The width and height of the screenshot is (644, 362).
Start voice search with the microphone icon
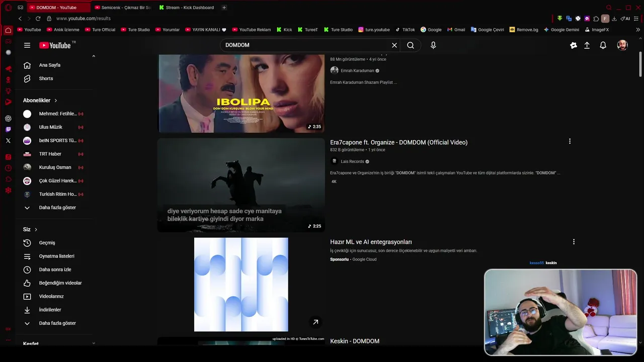pyautogui.click(x=433, y=45)
